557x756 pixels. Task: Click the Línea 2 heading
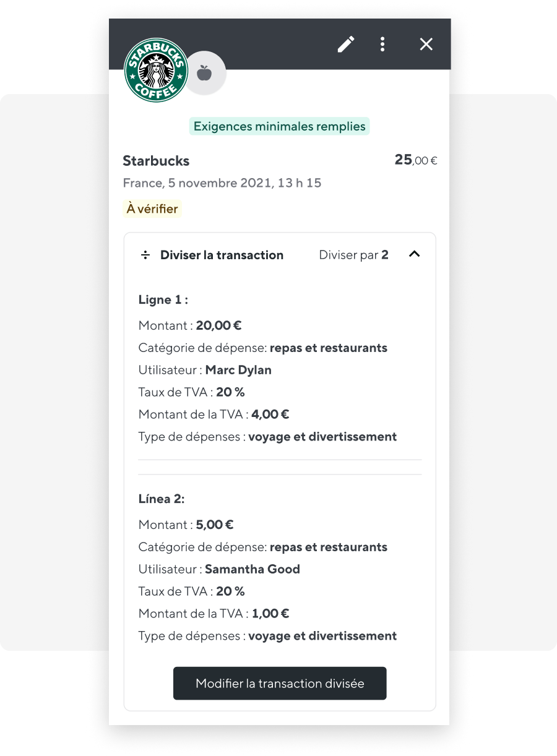(162, 499)
